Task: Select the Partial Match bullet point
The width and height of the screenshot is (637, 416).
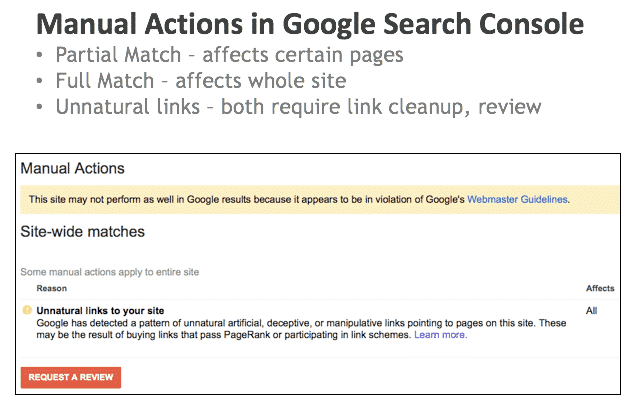Action: [229, 55]
